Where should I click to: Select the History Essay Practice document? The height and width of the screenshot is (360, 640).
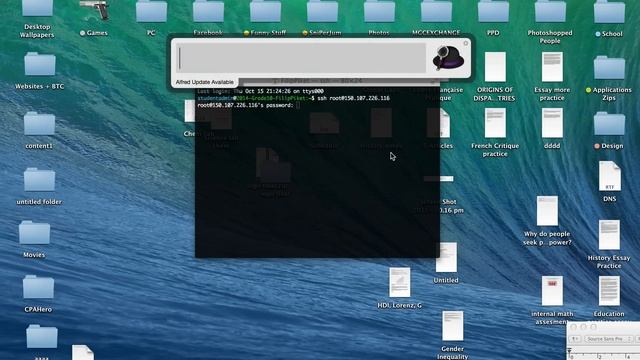(609, 235)
